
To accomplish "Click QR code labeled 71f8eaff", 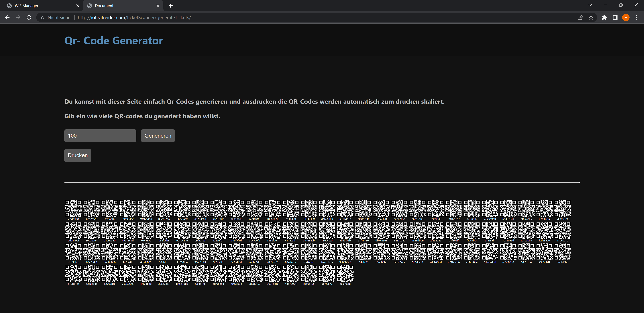I will [454, 230].
